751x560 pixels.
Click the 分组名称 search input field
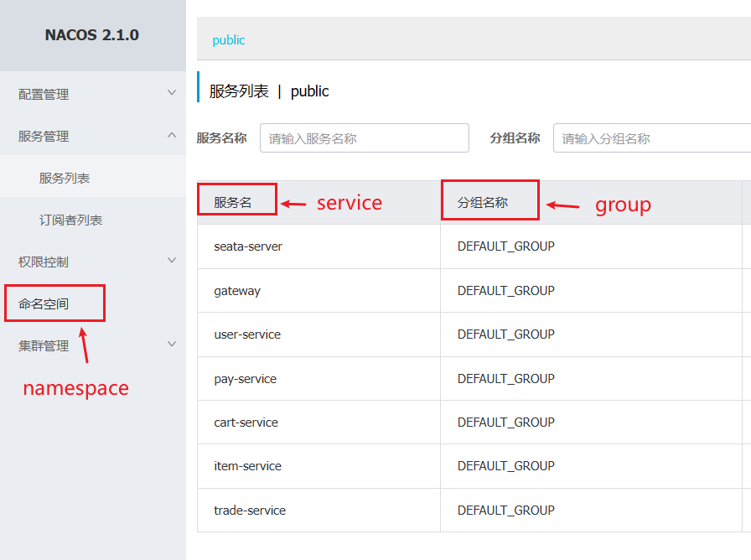pyautogui.click(x=650, y=138)
